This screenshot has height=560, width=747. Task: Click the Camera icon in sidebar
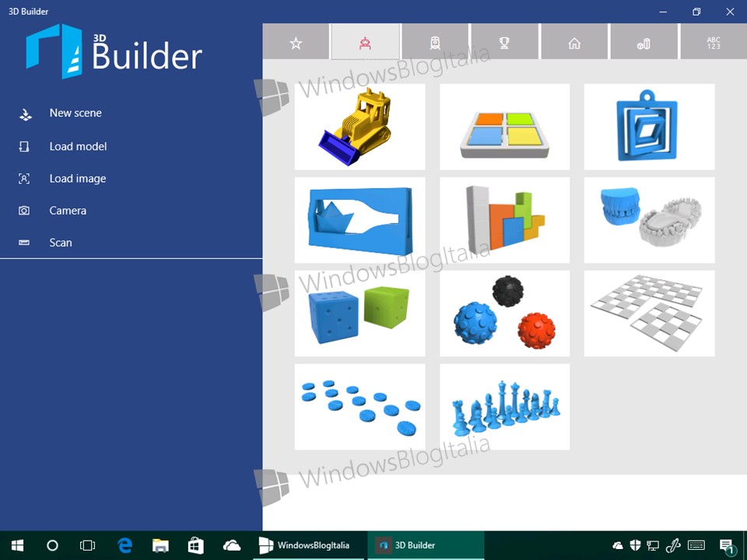(x=24, y=211)
